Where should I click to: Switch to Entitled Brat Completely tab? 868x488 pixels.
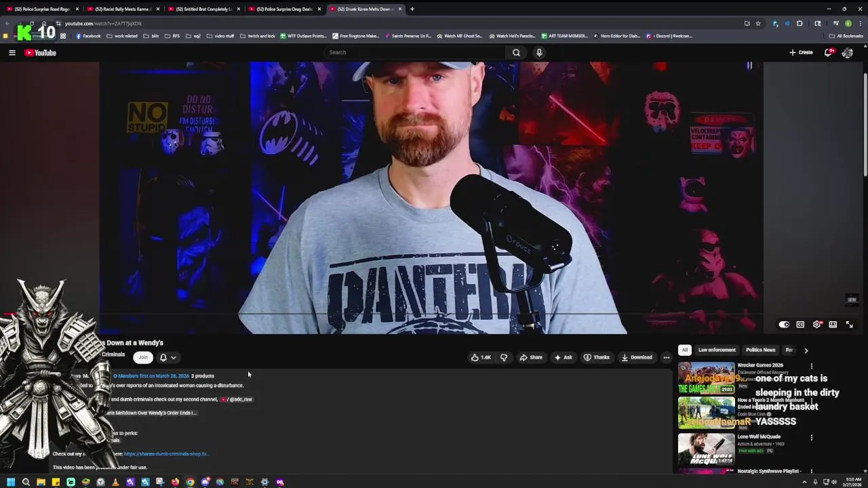click(203, 9)
